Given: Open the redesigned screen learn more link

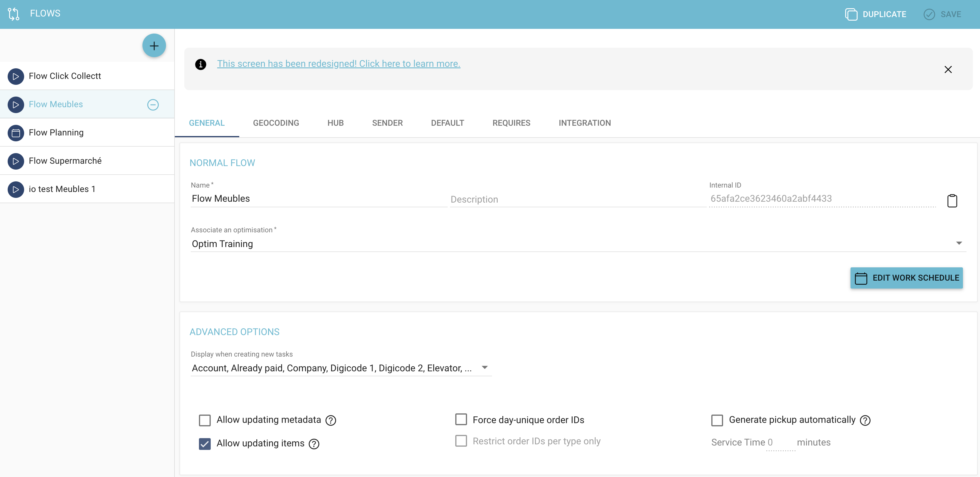Looking at the screenshot, I should [x=339, y=64].
